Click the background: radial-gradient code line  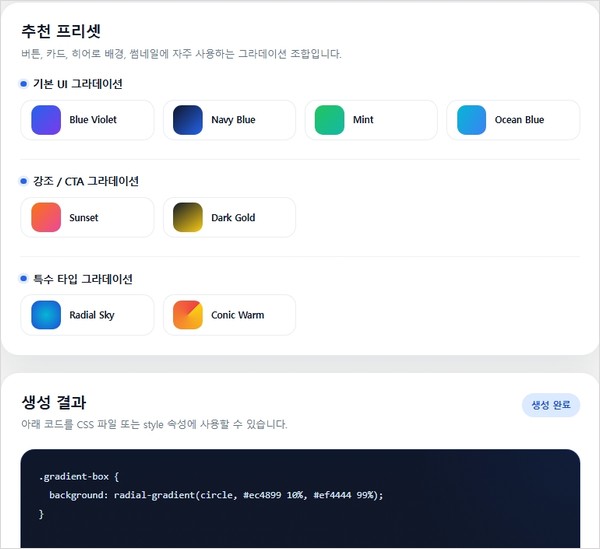click(216, 495)
